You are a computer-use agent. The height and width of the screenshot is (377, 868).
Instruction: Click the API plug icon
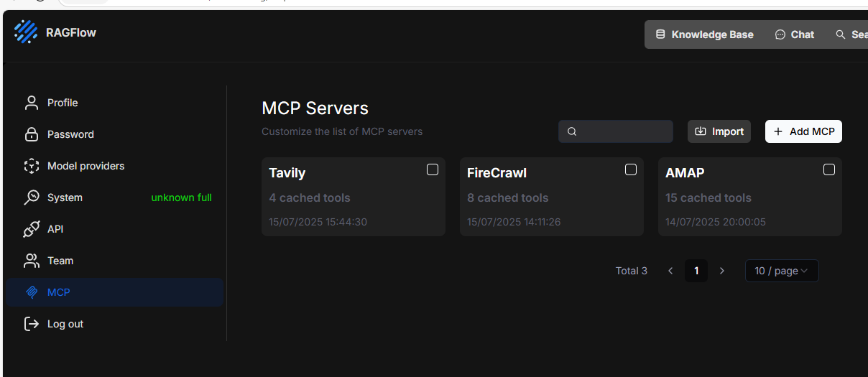tap(31, 229)
